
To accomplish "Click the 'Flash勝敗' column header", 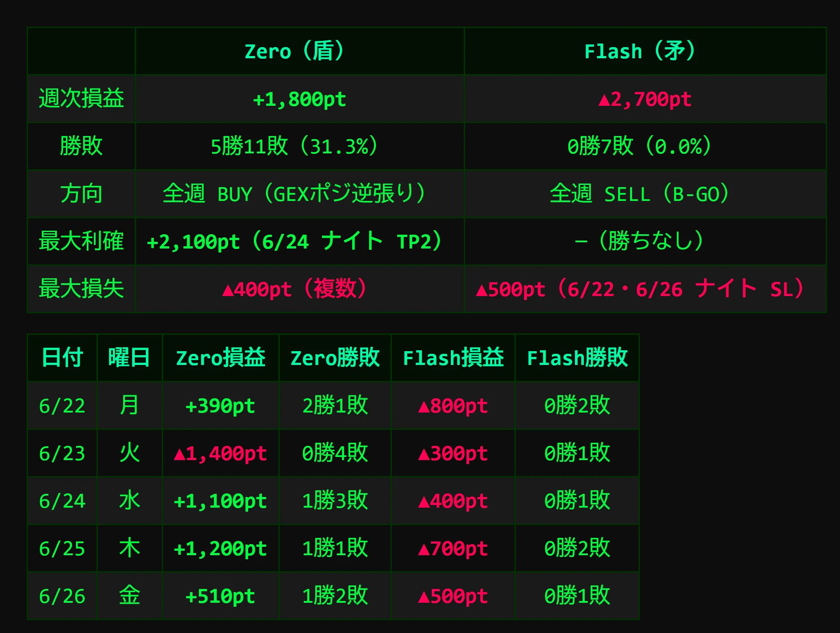I will 577,358.
